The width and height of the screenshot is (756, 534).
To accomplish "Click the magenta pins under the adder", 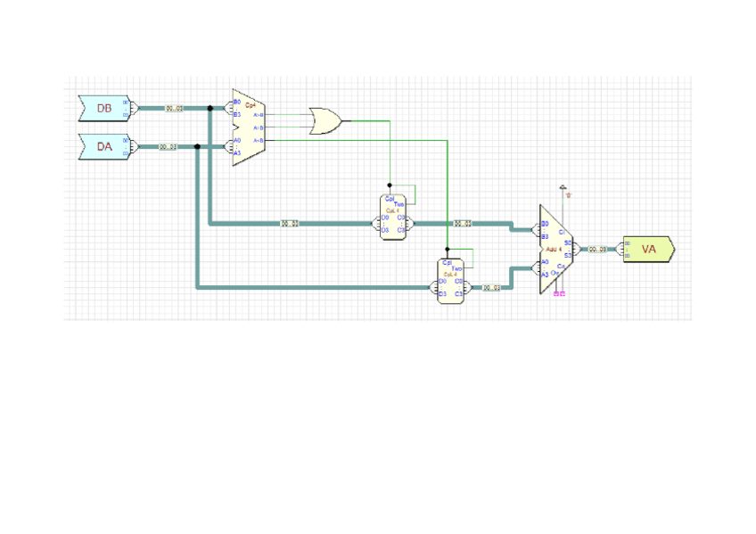I will point(559,293).
